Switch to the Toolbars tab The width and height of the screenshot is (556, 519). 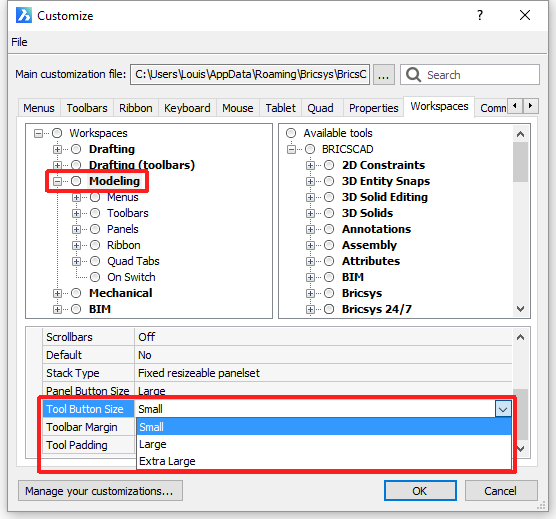pos(87,108)
